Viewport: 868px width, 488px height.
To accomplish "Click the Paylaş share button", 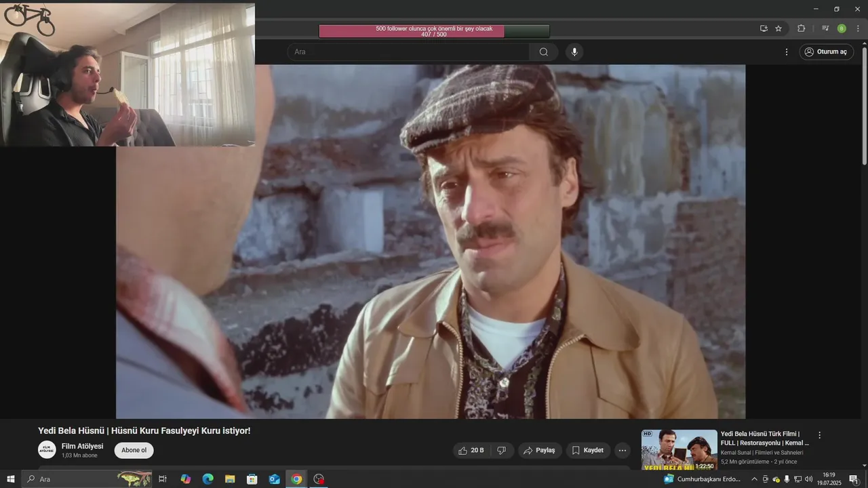I will 540,451.
